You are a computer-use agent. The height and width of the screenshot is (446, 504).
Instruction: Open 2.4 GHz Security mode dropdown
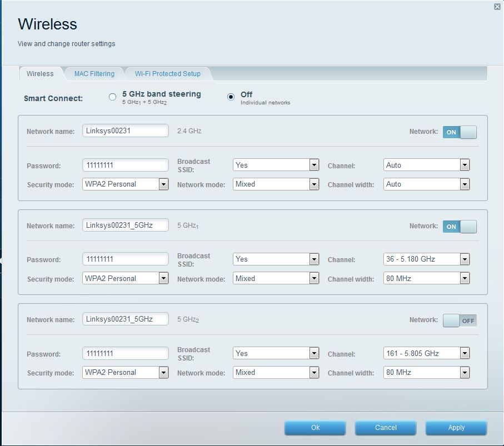click(126, 184)
